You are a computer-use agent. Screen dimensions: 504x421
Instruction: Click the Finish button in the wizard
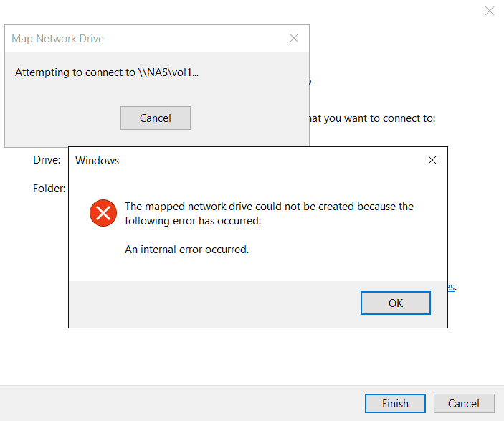pos(395,403)
